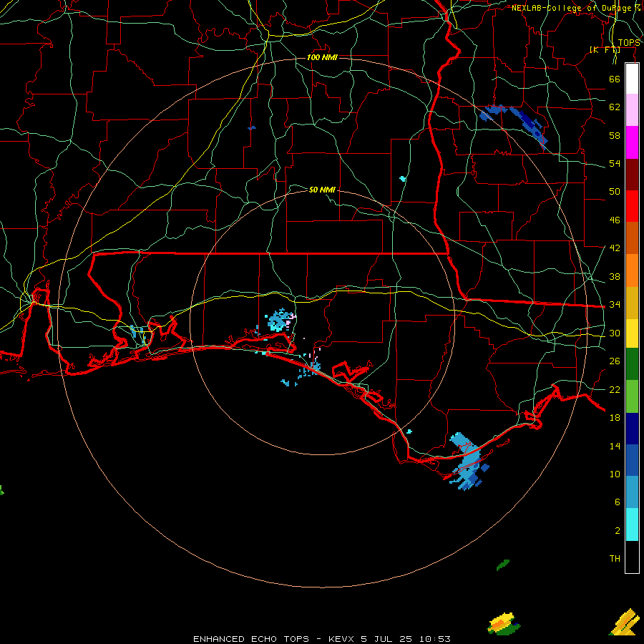Click the K FT units label
The width and height of the screenshot is (644, 644).
pyautogui.click(x=605, y=50)
